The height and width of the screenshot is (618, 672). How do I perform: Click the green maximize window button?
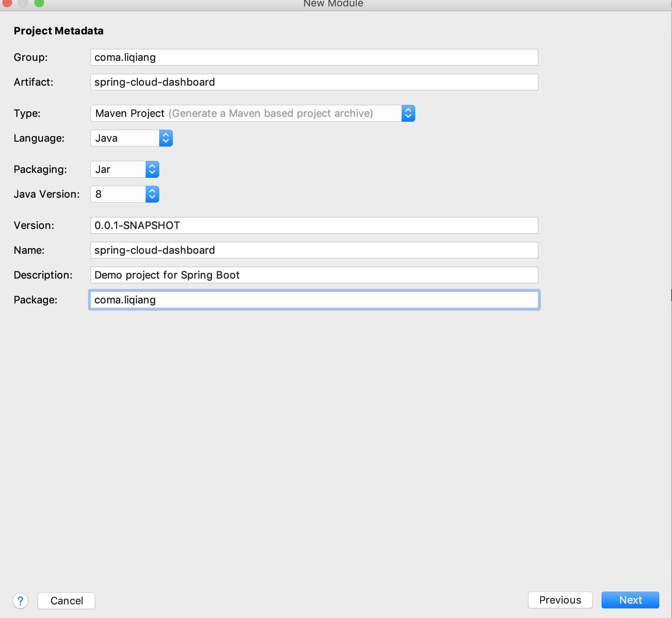coord(39,3)
